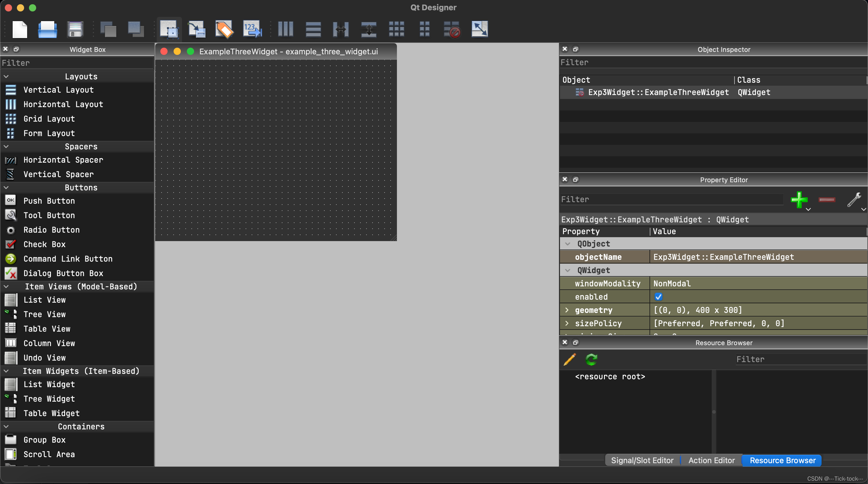Click the Reload resources green icon
The height and width of the screenshot is (484, 868).
click(x=591, y=359)
